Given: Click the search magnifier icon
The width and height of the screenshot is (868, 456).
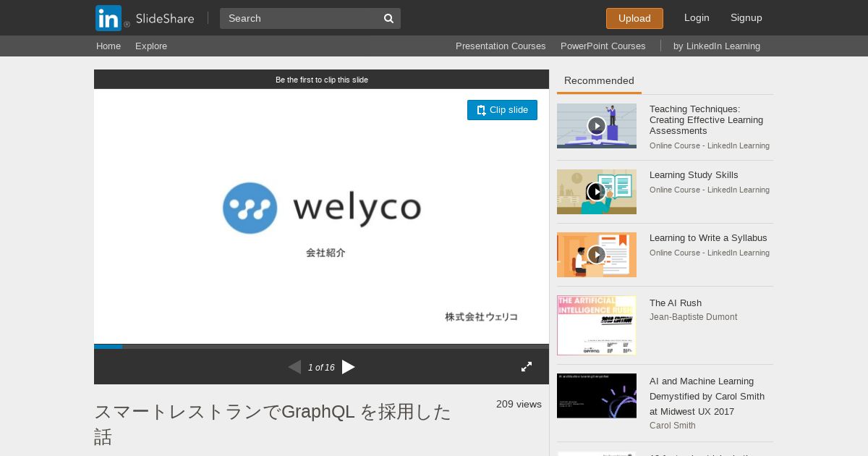Looking at the screenshot, I should (x=388, y=18).
